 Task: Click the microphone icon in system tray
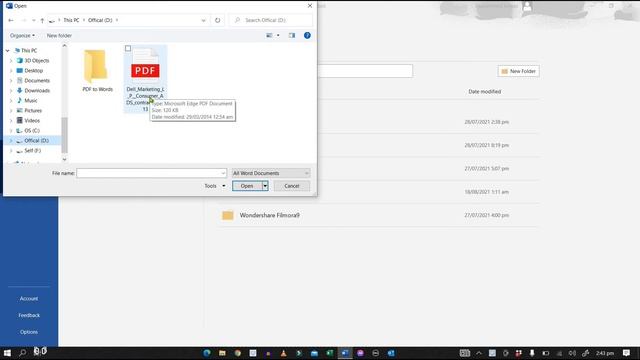pos(532,353)
